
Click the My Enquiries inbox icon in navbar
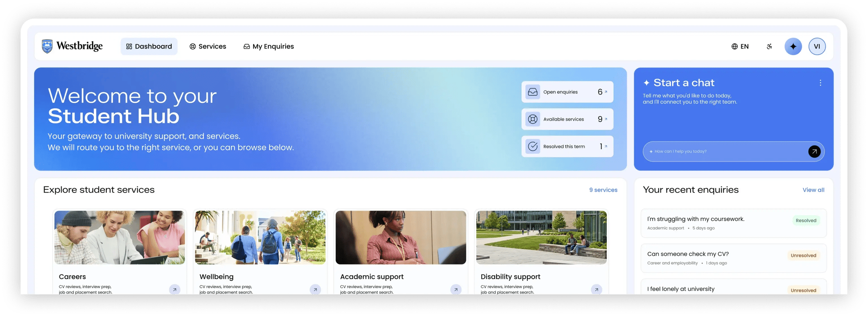(x=247, y=46)
